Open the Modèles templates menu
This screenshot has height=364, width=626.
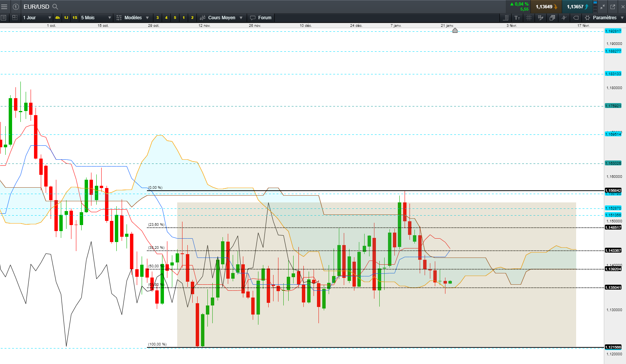(x=133, y=18)
